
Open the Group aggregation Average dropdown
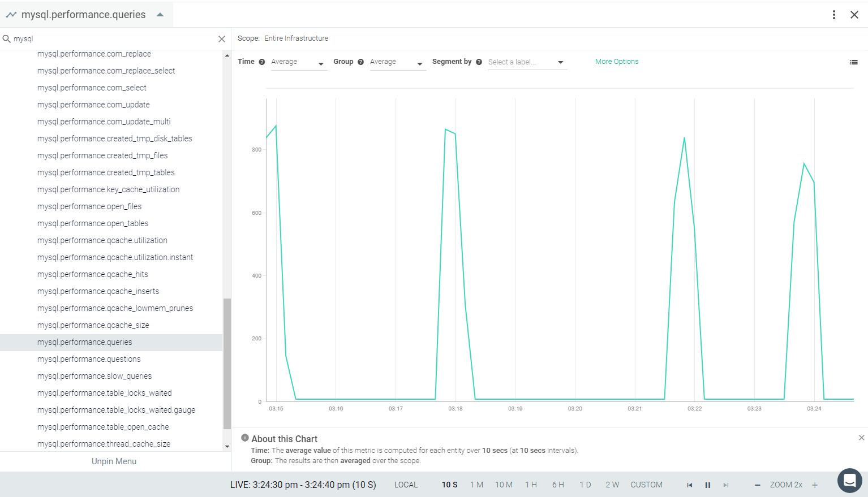[397, 62]
